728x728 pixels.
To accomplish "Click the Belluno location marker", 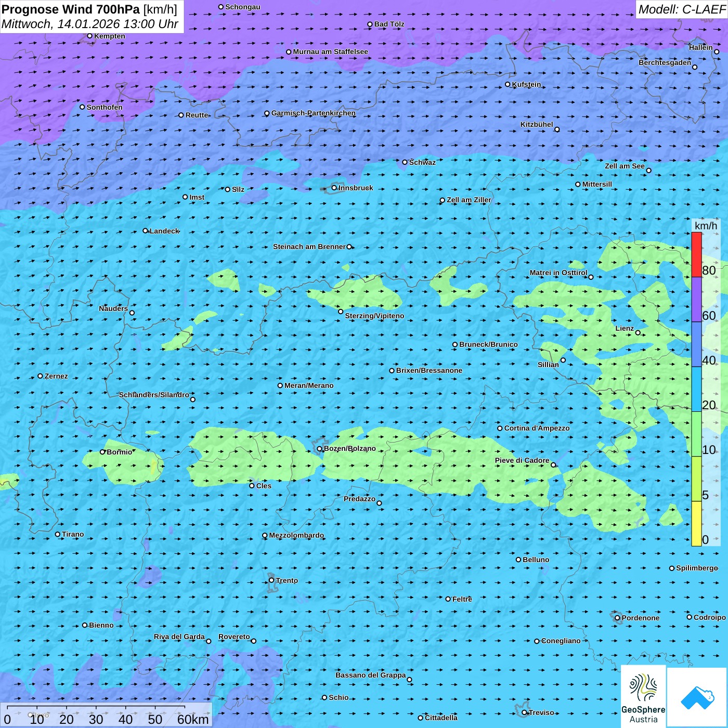I will pos(518,560).
